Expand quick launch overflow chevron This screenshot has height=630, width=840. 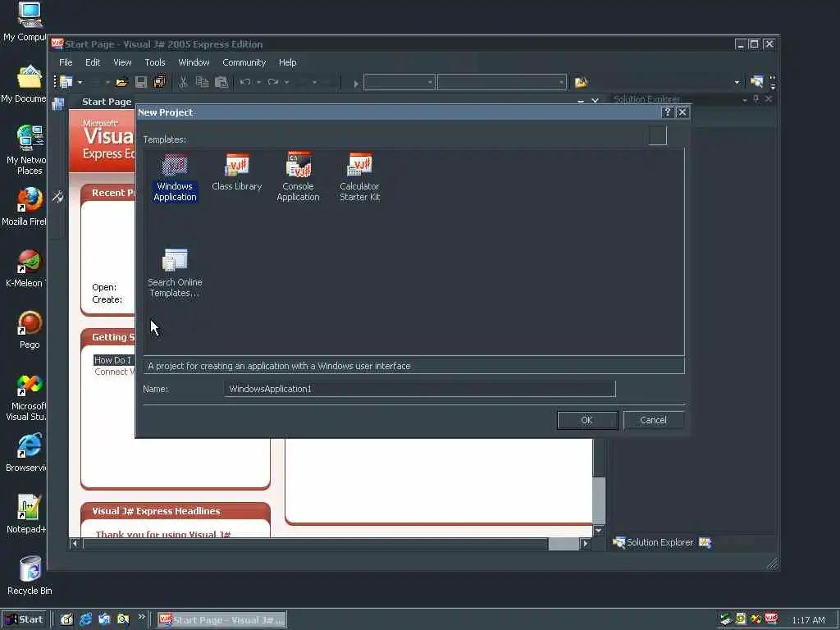142,617
